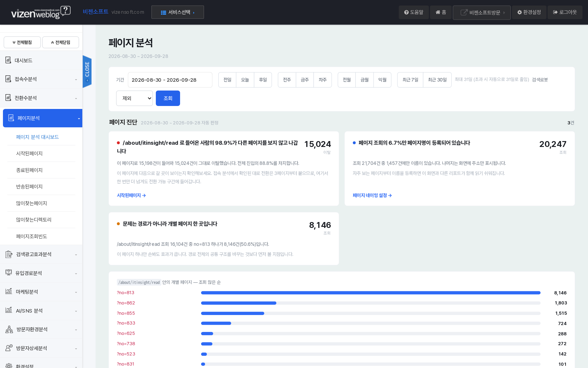
Task: Click the 로그아웃 button
Action: tap(565, 12)
